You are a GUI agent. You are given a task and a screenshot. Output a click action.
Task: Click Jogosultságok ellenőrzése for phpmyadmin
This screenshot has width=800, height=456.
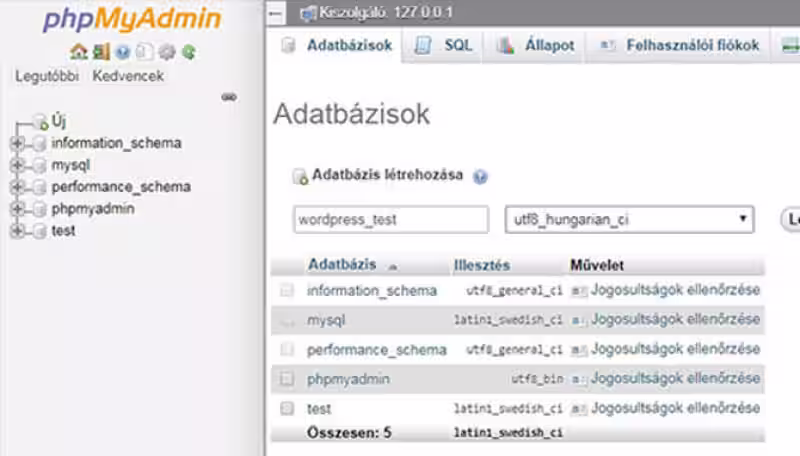tap(676, 378)
